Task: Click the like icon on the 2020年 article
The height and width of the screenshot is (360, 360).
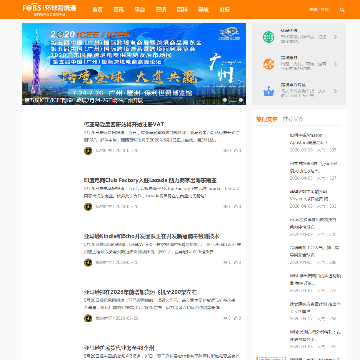Action: [x=236, y=318]
